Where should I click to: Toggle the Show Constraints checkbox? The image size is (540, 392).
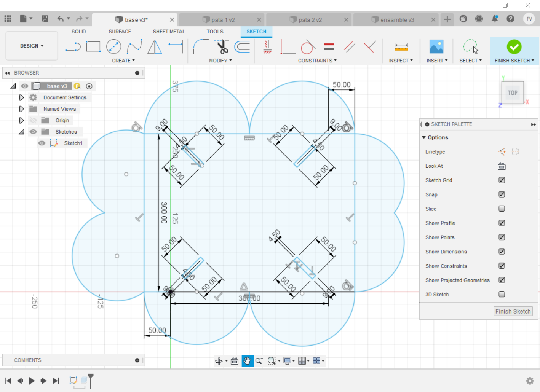point(502,266)
